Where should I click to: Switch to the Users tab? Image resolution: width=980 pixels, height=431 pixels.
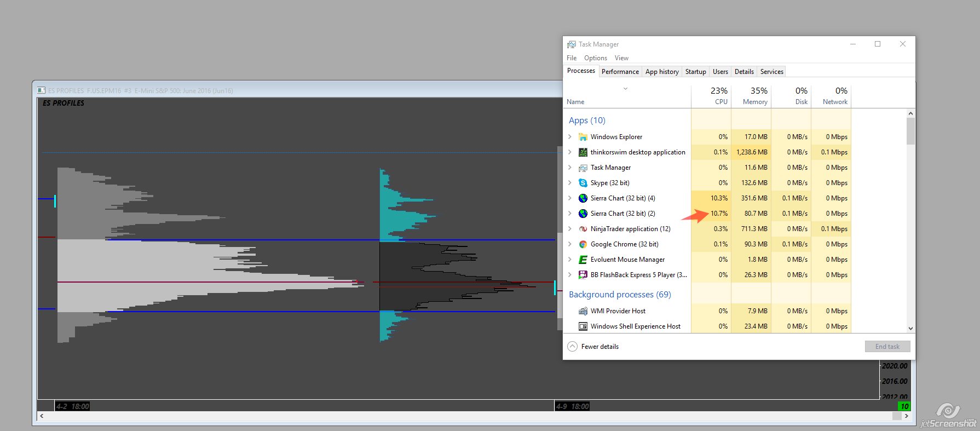click(x=720, y=72)
